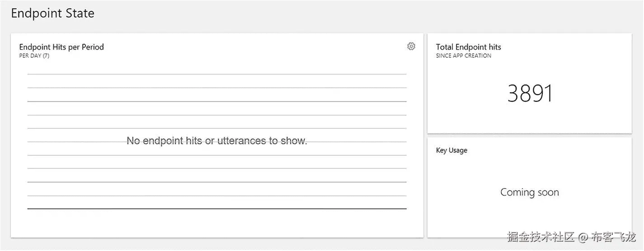Click the @ 布客飞龙 author watermark

pyautogui.click(x=607, y=237)
